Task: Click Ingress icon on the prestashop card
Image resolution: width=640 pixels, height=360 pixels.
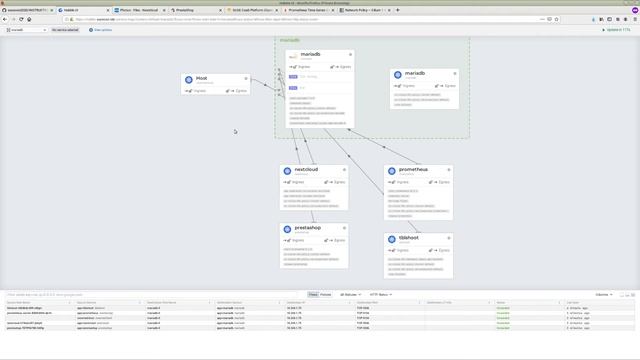Action: click(x=287, y=240)
